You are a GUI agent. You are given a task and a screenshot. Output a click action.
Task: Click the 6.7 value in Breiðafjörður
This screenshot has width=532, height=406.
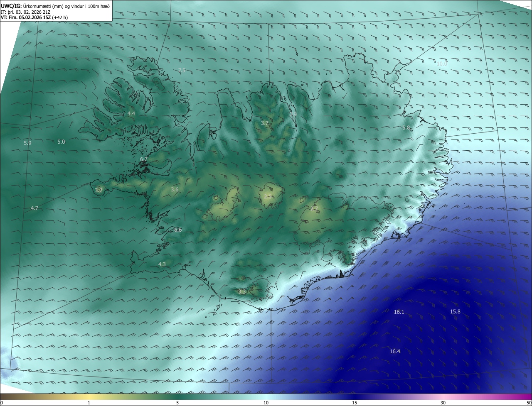[x=144, y=159]
